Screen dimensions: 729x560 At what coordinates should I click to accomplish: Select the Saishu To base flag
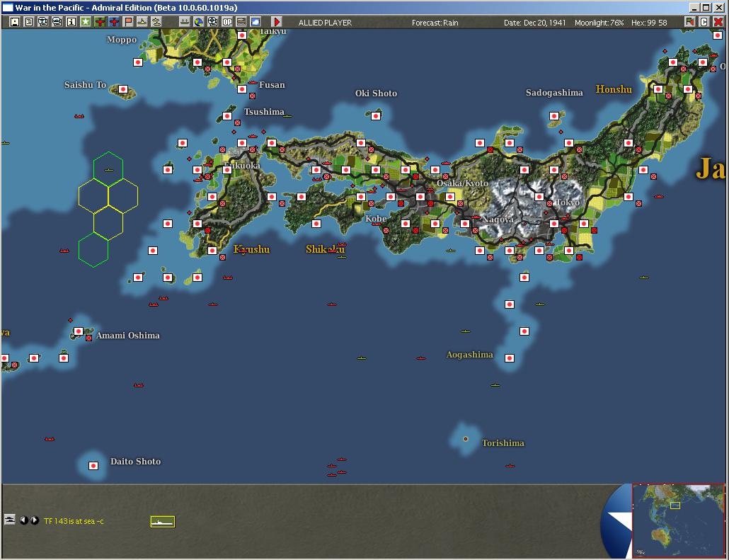coord(123,88)
